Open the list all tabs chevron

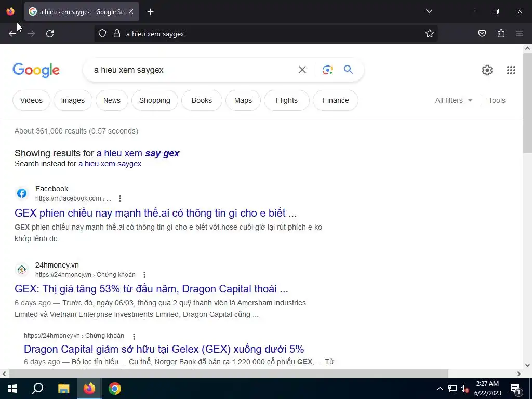429,11
